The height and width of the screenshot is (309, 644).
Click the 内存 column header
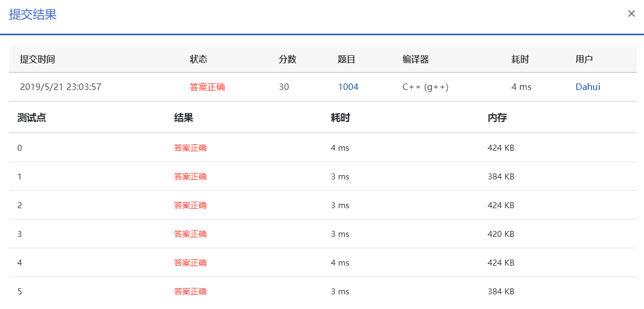pos(497,118)
